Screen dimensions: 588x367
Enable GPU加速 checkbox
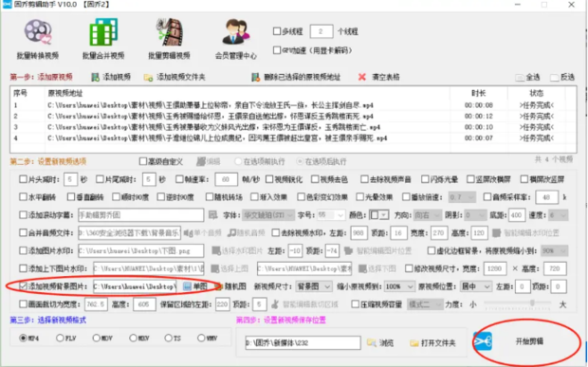tap(277, 50)
